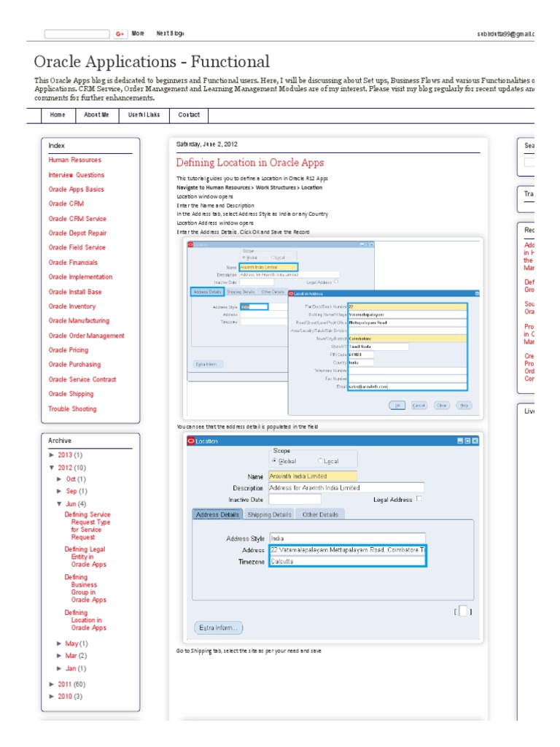Collapse the Jun archive month
560x747 pixels.
[x=60, y=503]
